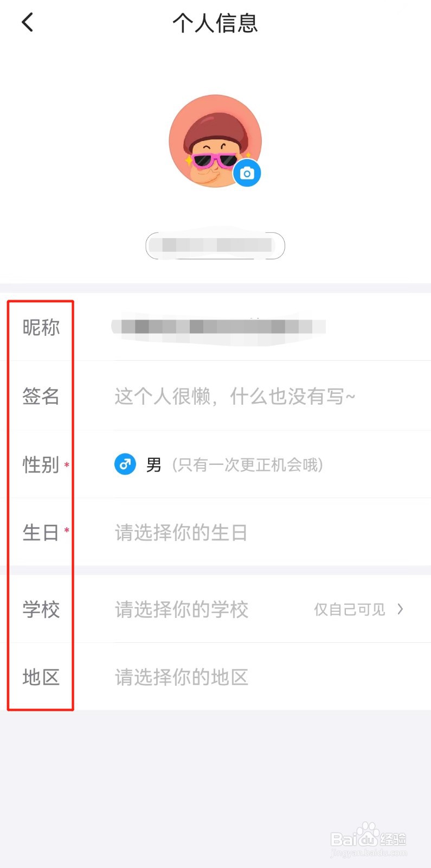Image resolution: width=431 pixels, height=868 pixels.
Task: Open the region selector 请选择你的地区
Action: (182, 677)
